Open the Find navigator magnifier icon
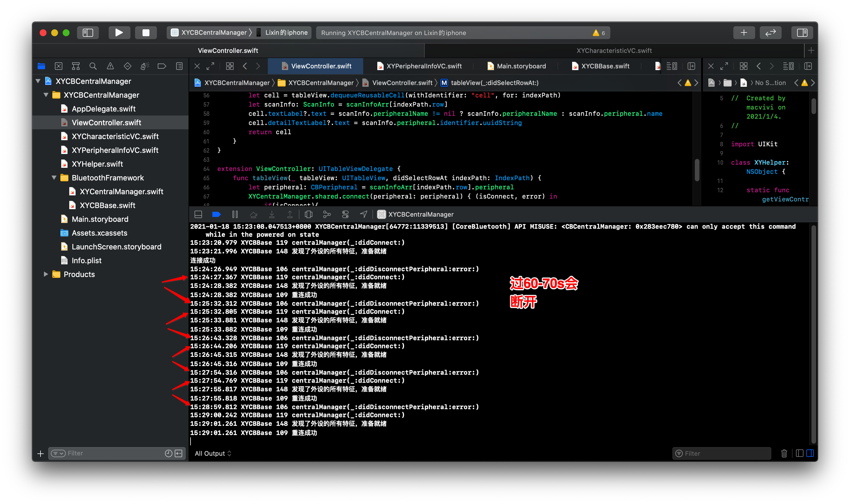The image size is (850, 504). click(x=93, y=66)
